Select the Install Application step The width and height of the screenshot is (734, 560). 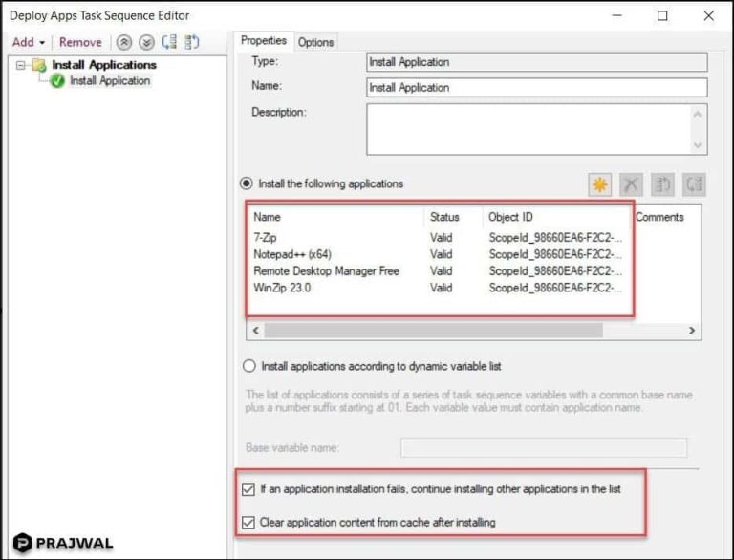(110, 80)
